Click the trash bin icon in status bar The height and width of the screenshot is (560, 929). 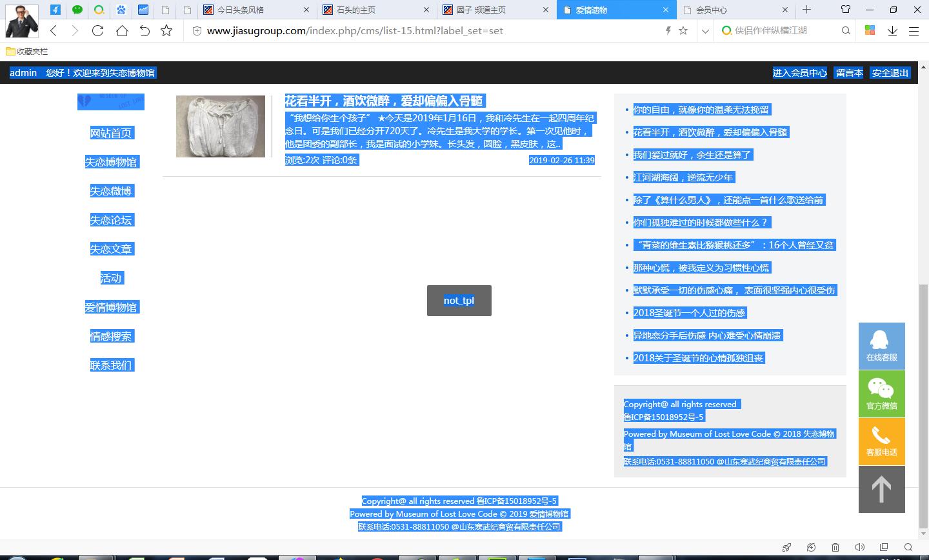pos(835,547)
